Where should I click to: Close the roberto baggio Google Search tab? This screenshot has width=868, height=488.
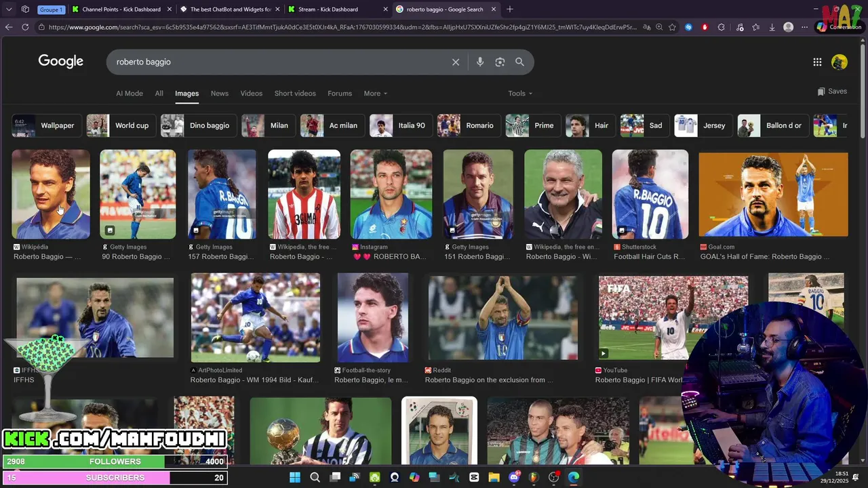click(x=494, y=9)
